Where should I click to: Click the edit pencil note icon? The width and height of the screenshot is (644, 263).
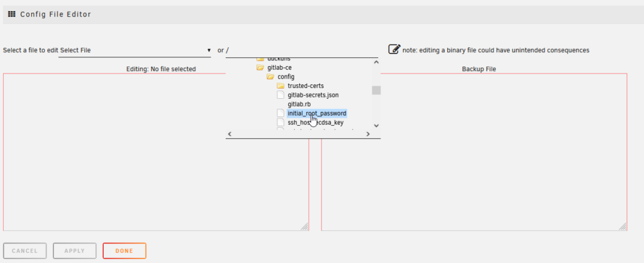[x=394, y=49]
